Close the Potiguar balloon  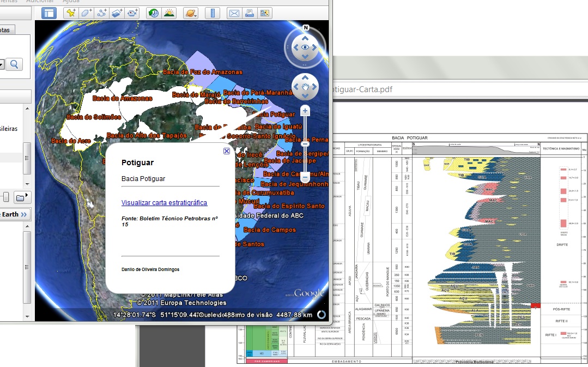227,151
